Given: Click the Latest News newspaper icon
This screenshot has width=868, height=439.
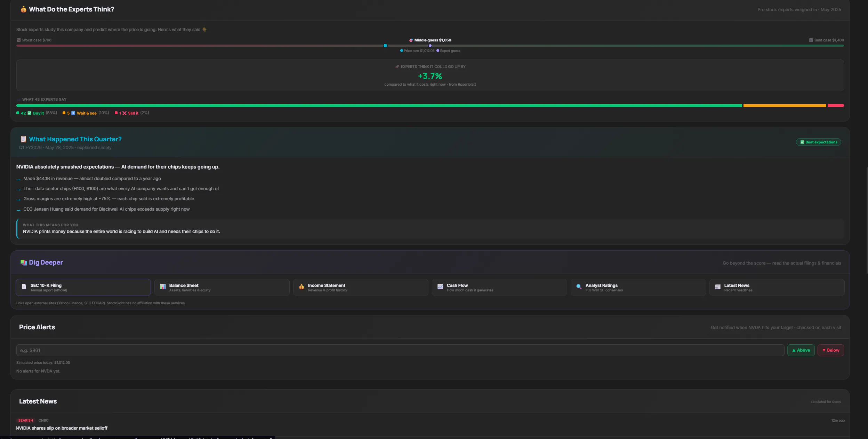Looking at the screenshot, I should pos(717,287).
